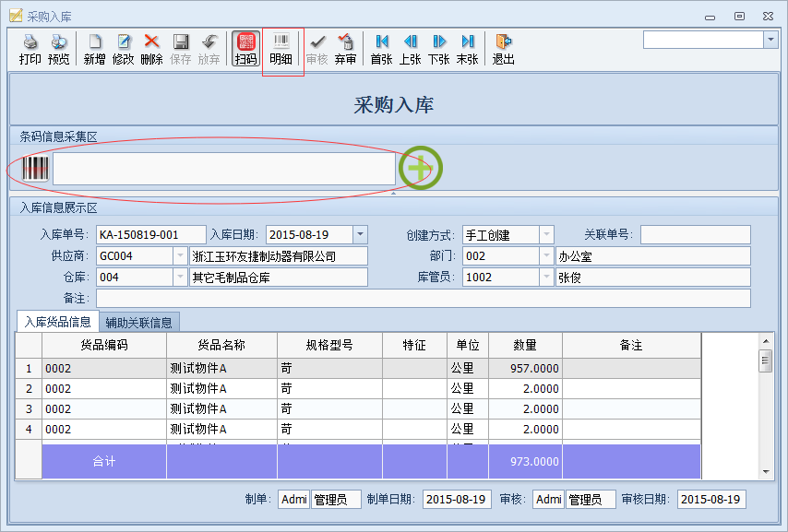Click the table's 备注 column header
This screenshot has height=532, width=788.
point(631,345)
